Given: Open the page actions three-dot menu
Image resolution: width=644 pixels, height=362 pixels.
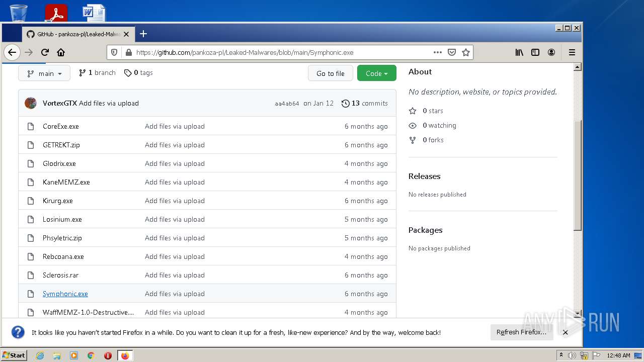Looking at the screenshot, I should pyautogui.click(x=438, y=52).
